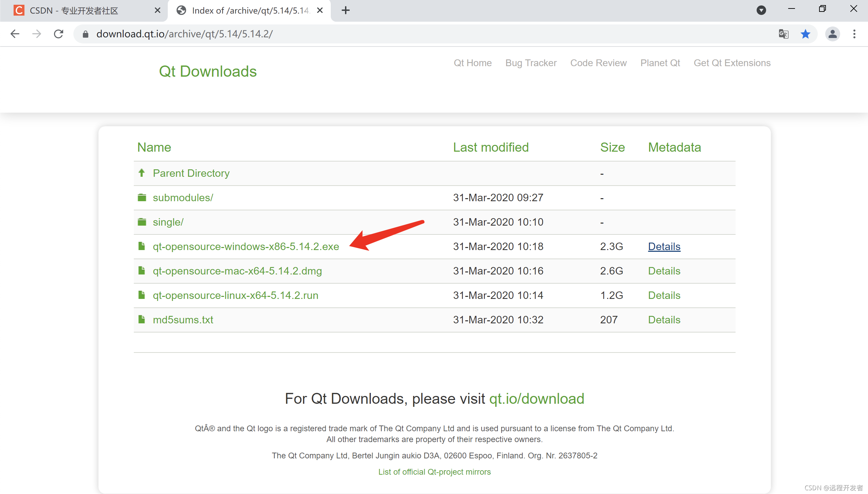Click file icon for linux-x64 run

[x=142, y=295]
